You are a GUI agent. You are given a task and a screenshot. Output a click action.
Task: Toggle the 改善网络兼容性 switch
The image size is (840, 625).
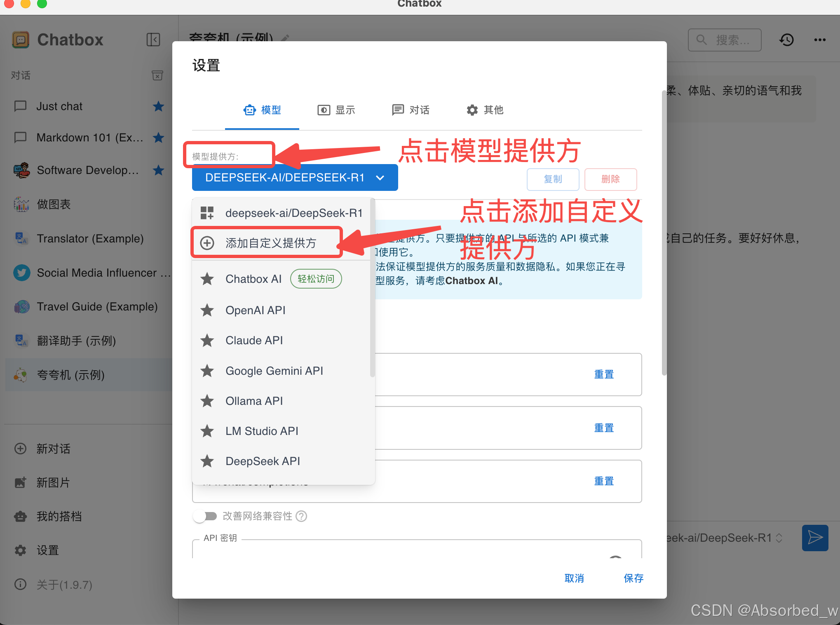pyautogui.click(x=205, y=516)
